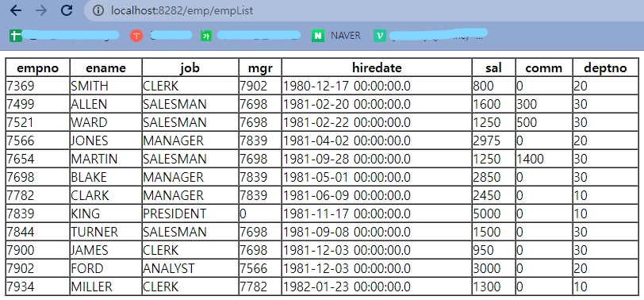Click the 1982-01-23 hiredate cell

tap(377, 286)
